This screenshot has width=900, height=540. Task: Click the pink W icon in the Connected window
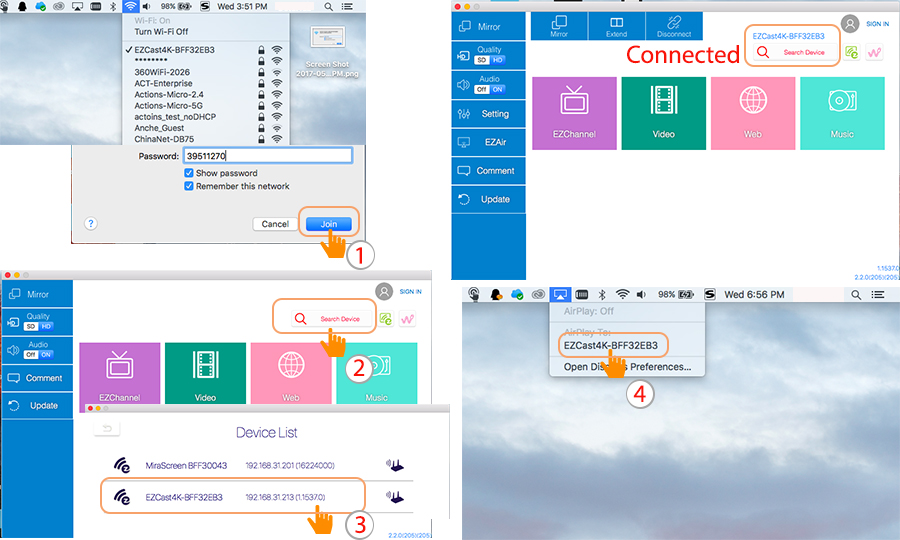(x=874, y=52)
